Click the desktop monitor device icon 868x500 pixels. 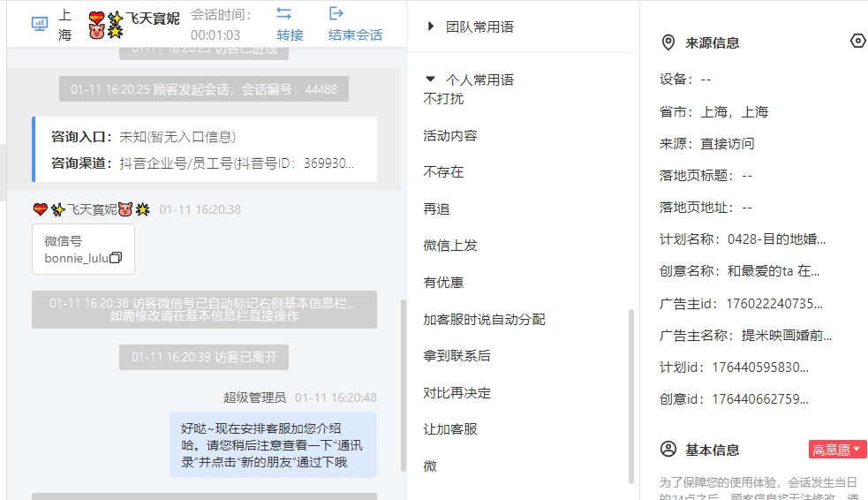coord(40,24)
